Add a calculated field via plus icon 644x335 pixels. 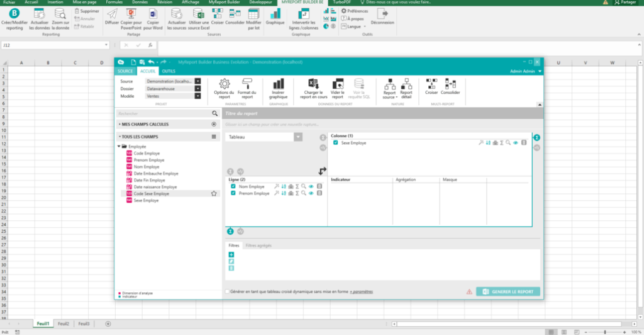tap(214, 124)
